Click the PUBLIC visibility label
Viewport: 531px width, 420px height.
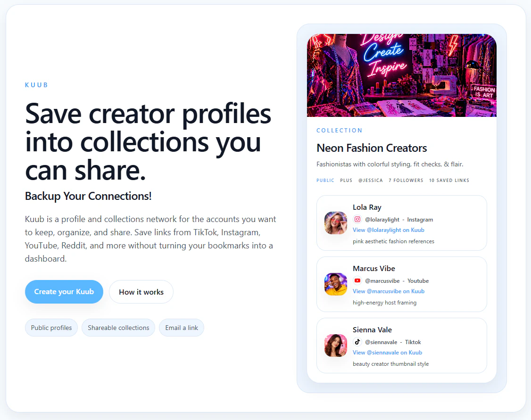pyautogui.click(x=325, y=180)
